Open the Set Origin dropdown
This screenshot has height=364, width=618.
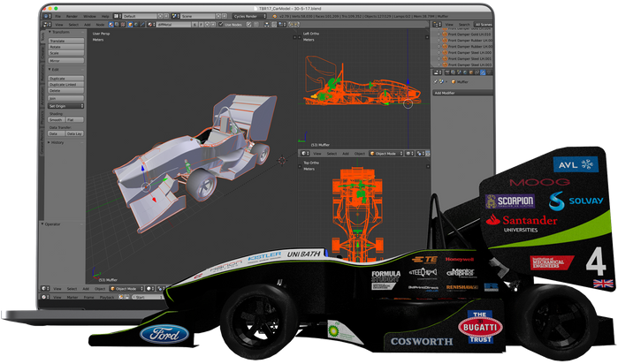66,106
